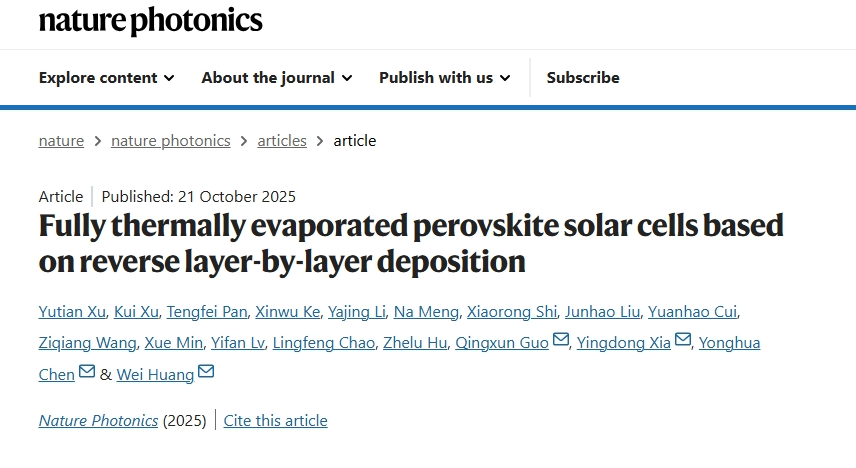
Task: Open the Nature Photonics journal citation link
Action: (98, 420)
